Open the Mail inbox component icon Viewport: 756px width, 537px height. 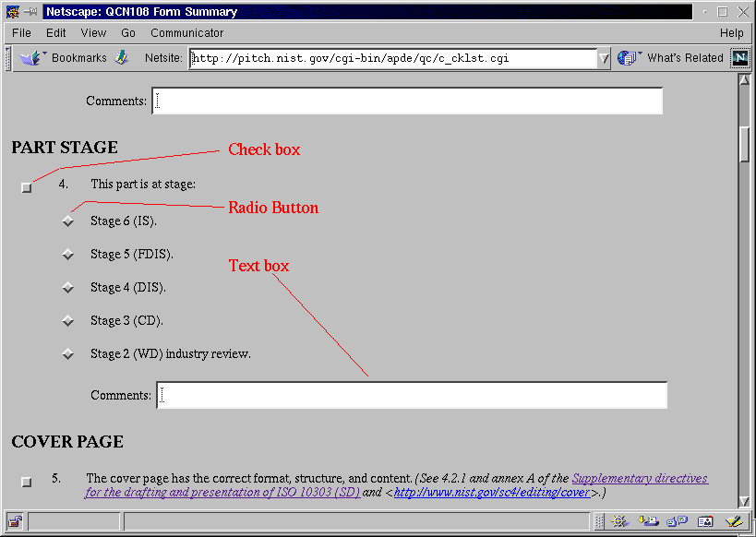pyautogui.click(x=647, y=522)
